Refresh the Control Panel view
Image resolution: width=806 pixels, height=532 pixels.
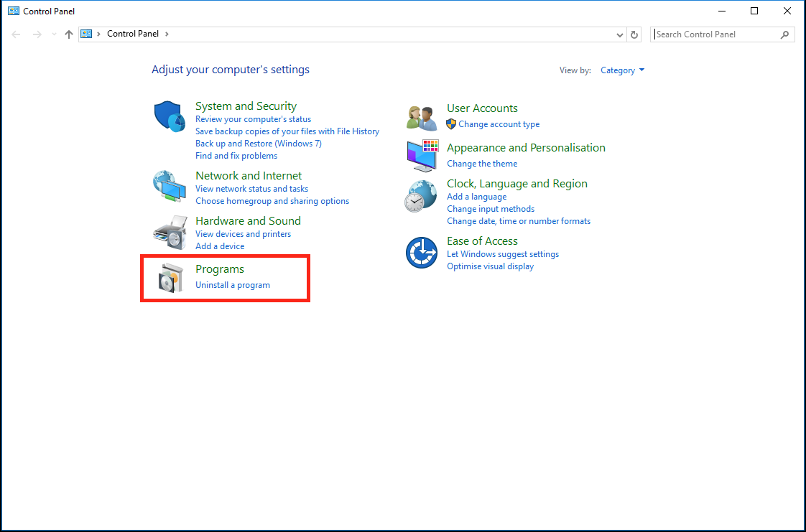pos(634,34)
